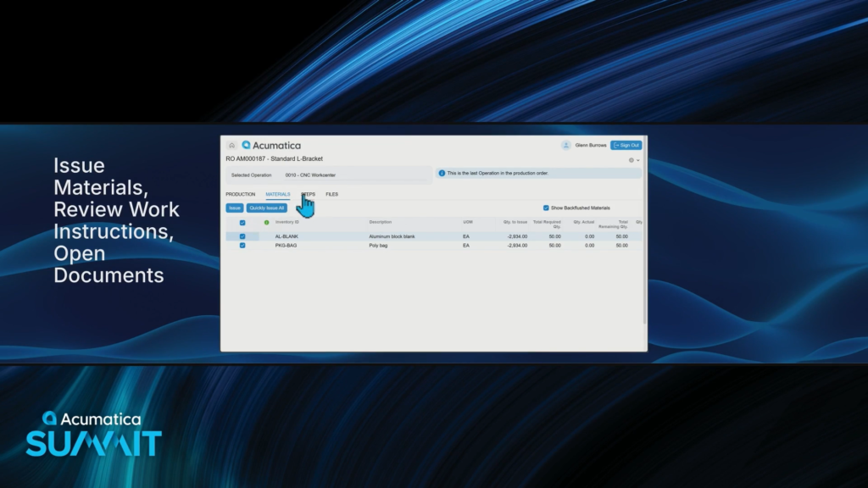Toggle Show Backflushed Materials checkbox

click(546, 208)
